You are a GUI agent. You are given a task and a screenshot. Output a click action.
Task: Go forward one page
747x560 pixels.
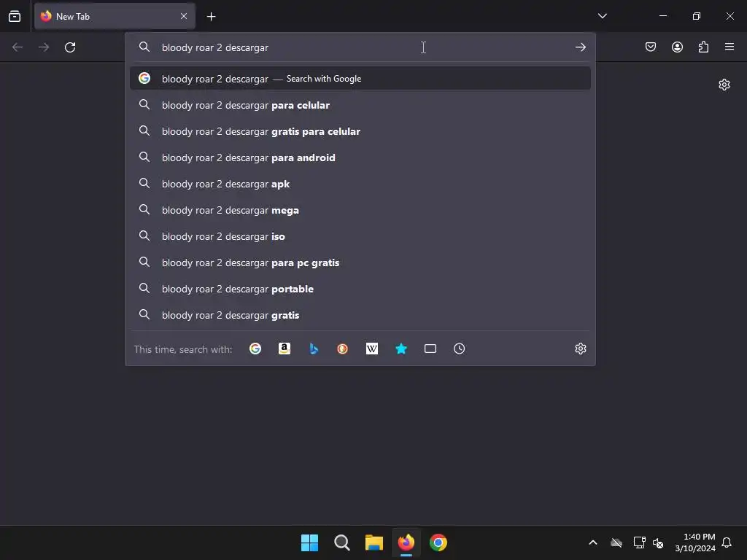point(44,47)
